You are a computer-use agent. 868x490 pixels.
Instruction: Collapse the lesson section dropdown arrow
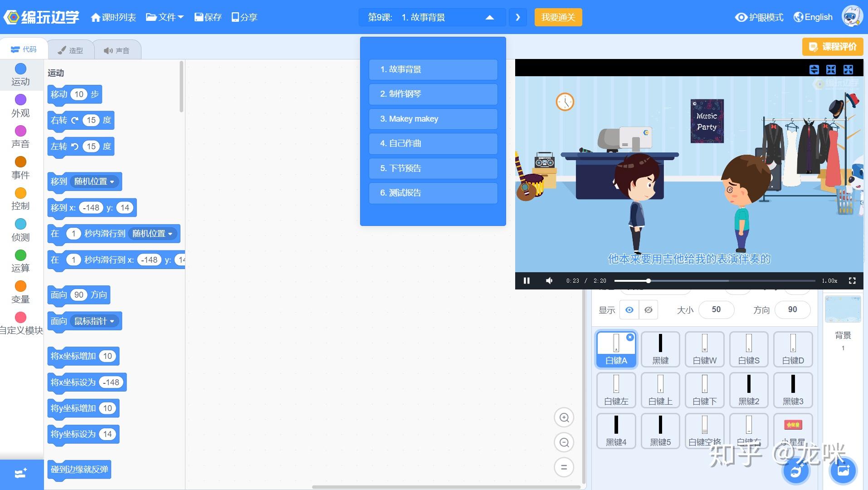click(489, 17)
